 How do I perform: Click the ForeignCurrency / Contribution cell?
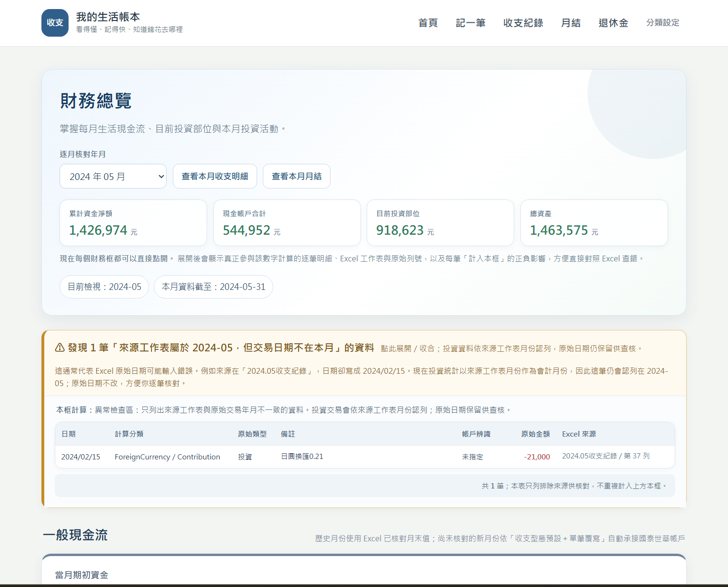point(167,457)
